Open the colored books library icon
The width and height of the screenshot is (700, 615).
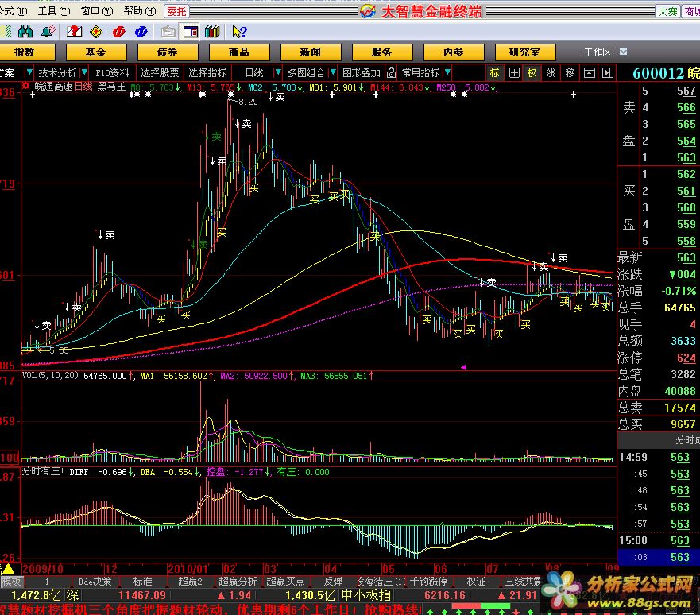click(x=212, y=31)
